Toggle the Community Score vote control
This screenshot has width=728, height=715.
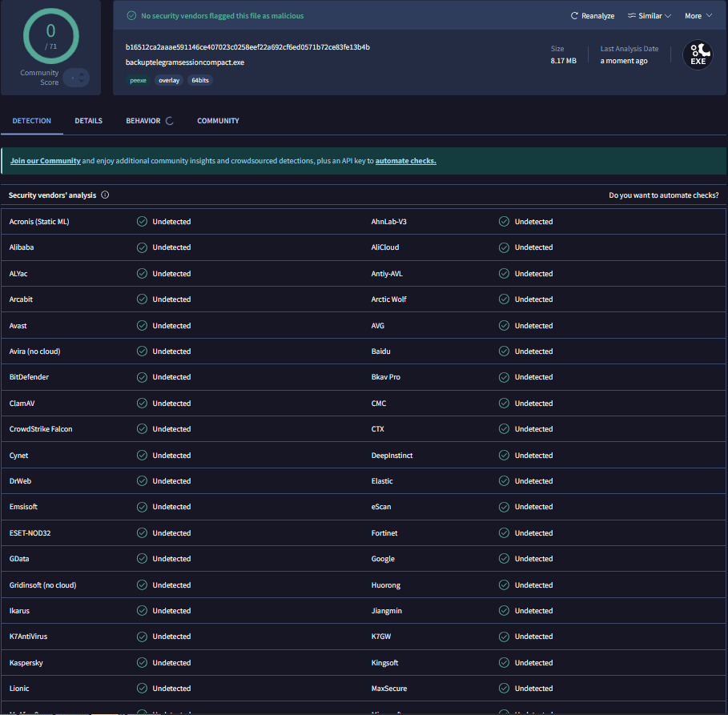(x=76, y=78)
